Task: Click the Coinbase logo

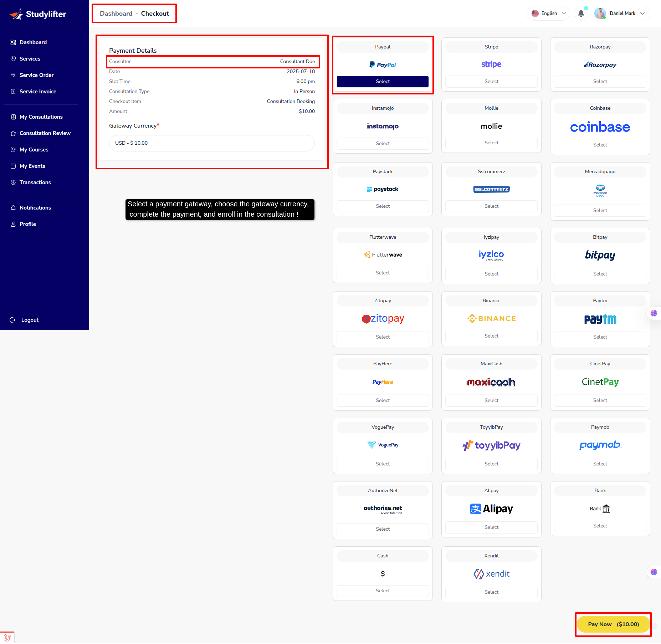Action: click(600, 127)
